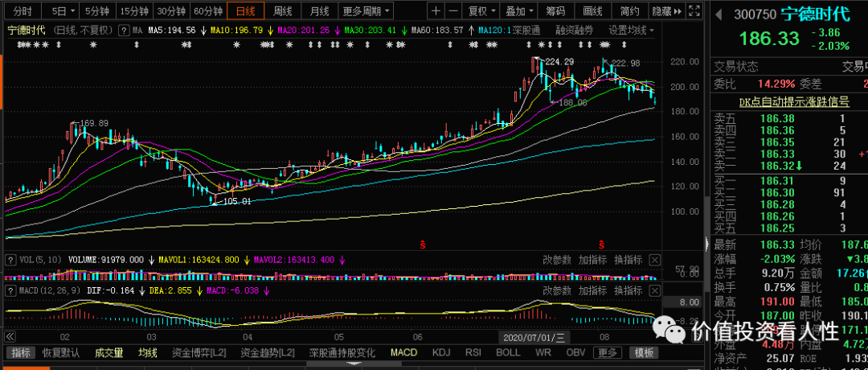The width and height of the screenshot is (868, 370).
Task: Select 资金趋势[L2] indicator
Action: (x=268, y=353)
